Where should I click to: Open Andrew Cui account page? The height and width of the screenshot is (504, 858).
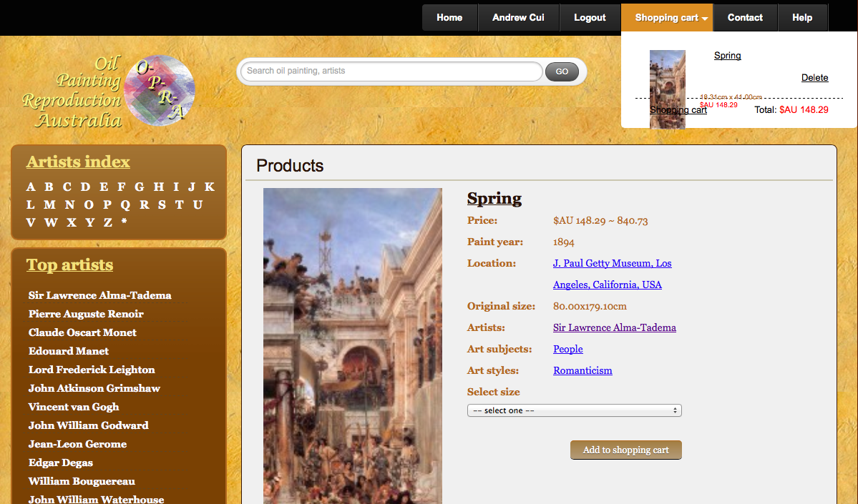pos(518,18)
